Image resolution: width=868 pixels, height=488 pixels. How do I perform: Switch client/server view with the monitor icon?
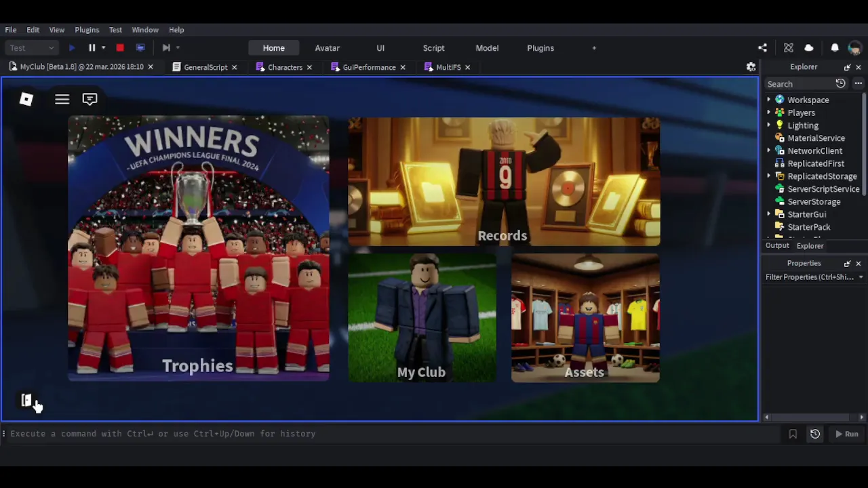140,48
